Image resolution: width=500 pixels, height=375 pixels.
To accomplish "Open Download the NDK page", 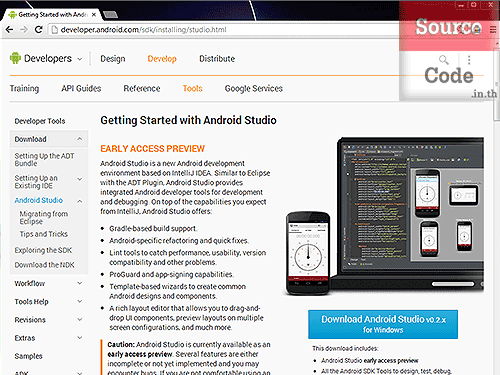I will (x=44, y=265).
